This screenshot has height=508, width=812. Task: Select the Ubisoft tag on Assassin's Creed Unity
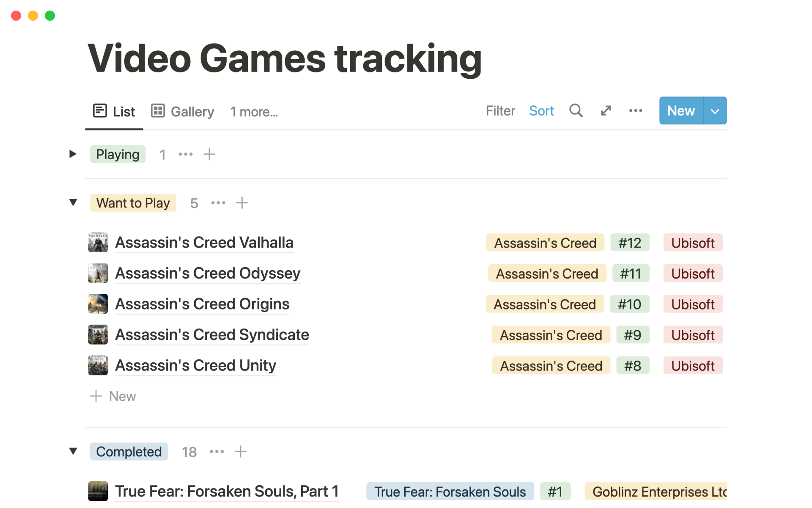[692, 365]
